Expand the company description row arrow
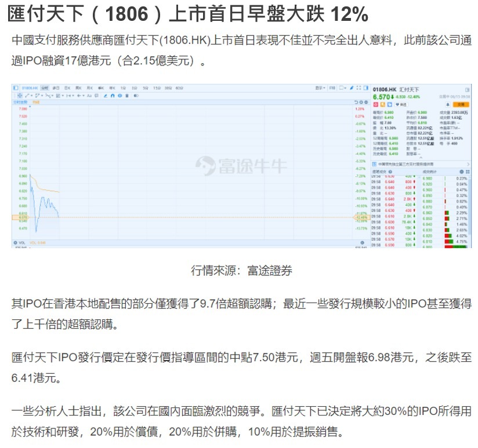This screenshot has width=478, height=448. [x=468, y=164]
